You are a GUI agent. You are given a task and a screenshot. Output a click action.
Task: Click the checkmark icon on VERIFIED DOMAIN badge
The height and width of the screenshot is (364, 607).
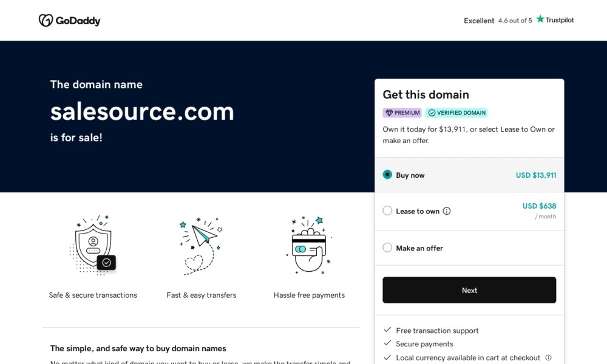pos(432,112)
